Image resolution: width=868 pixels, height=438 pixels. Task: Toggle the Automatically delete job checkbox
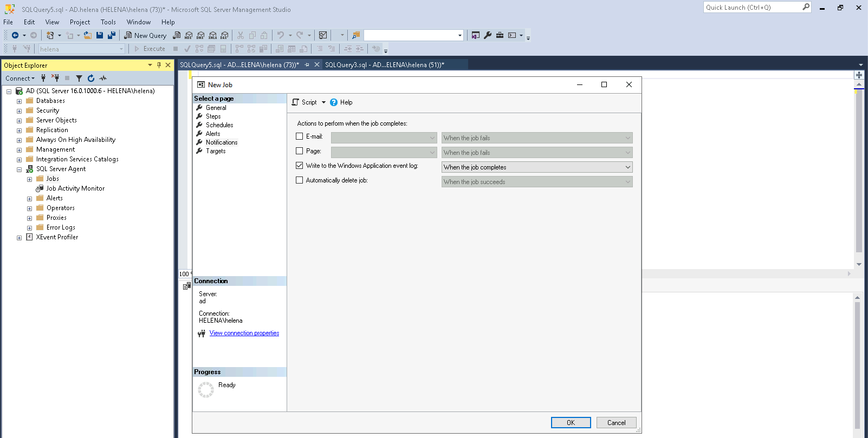[300, 180]
